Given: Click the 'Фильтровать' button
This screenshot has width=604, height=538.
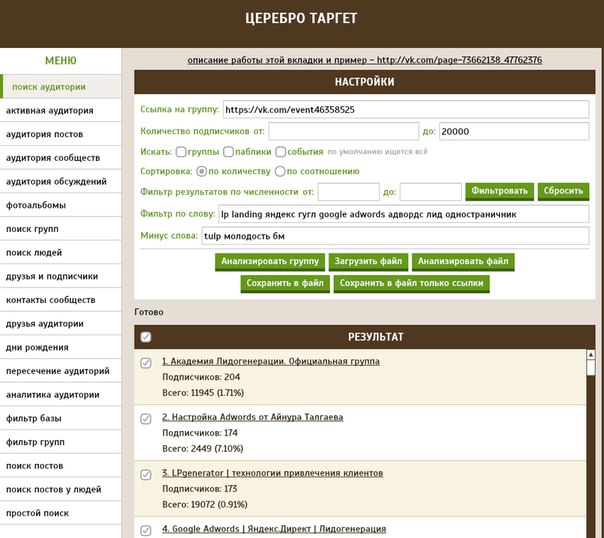Looking at the screenshot, I should (499, 191).
